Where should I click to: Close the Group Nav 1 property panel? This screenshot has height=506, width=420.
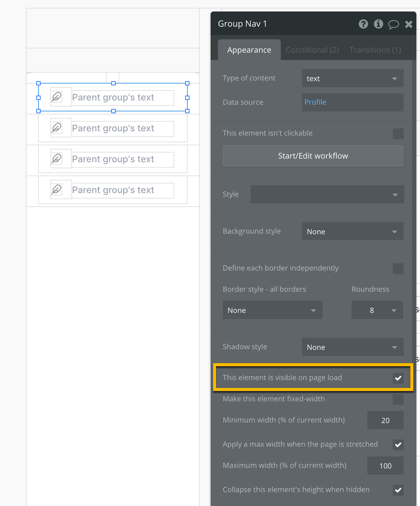click(409, 24)
